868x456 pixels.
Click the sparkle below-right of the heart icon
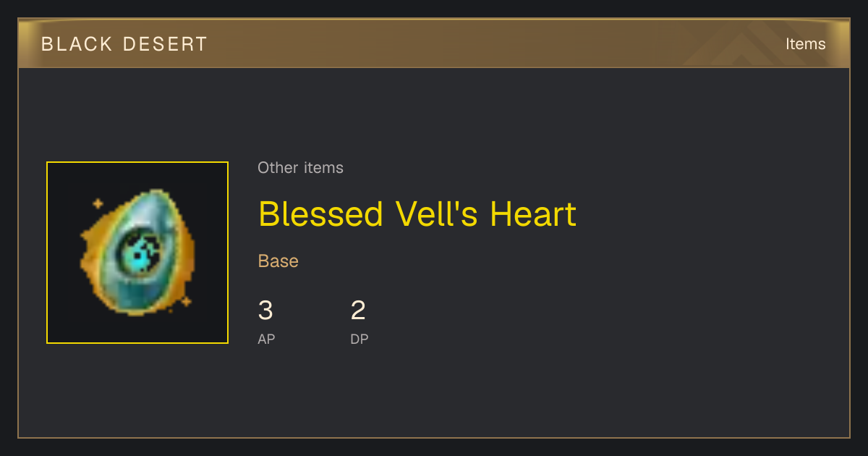186,300
